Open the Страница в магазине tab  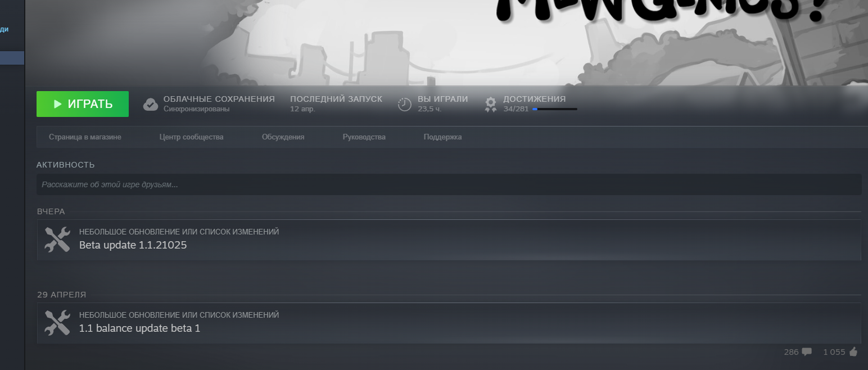coord(85,137)
